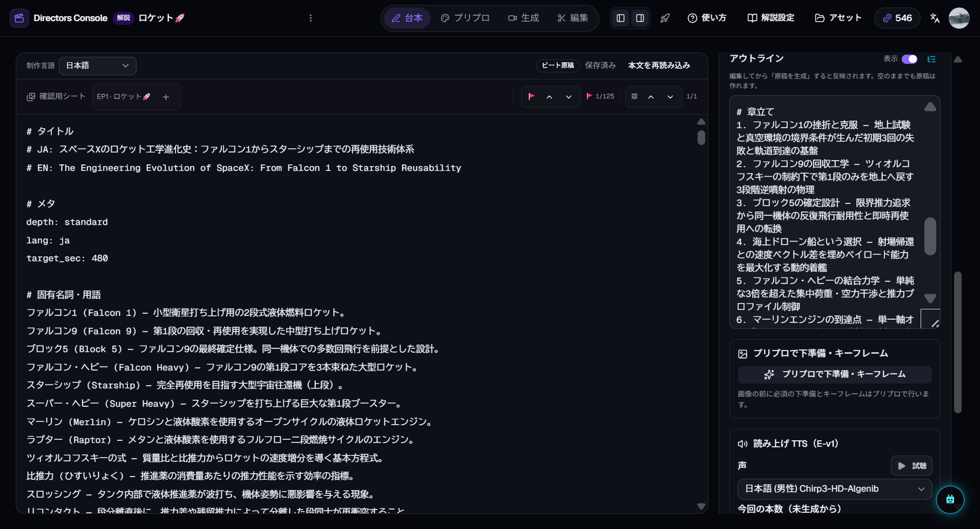Open the Chirp3-HD-Algenib voice dropdown
980x529 pixels.
click(835, 489)
